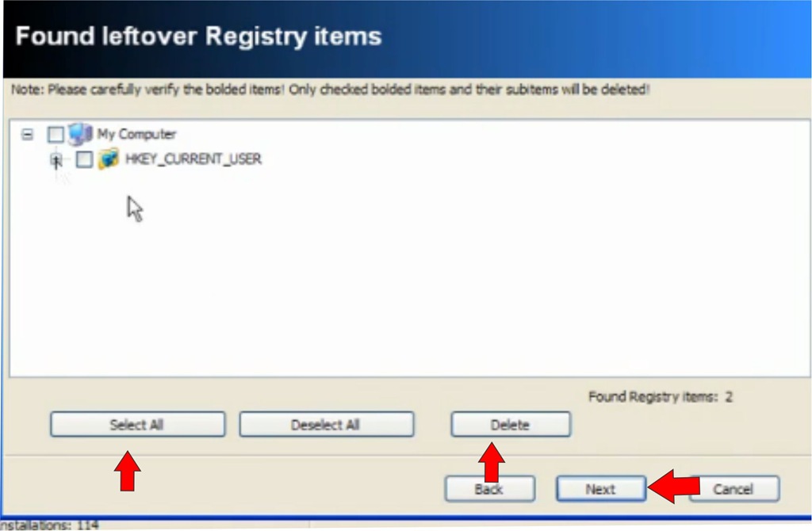Click the My Computer icon
The width and height of the screenshot is (812, 531).
point(80,135)
